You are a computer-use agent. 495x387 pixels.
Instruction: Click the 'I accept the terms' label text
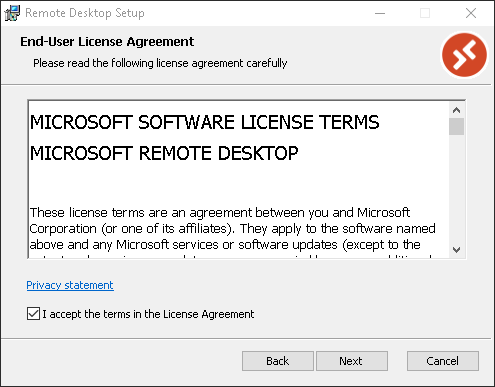click(148, 314)
